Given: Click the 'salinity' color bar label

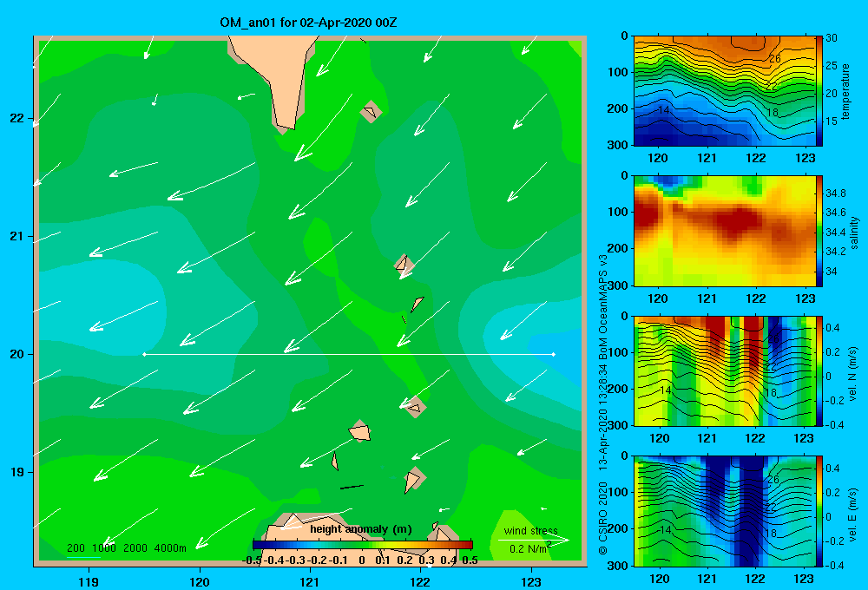Looking at the screenshot, I should click(x=854, y=233).
